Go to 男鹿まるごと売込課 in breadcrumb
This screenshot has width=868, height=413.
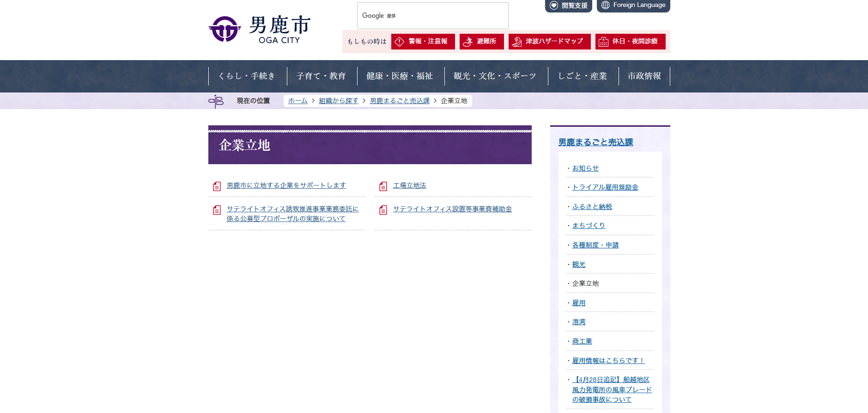tap(400, 101)
